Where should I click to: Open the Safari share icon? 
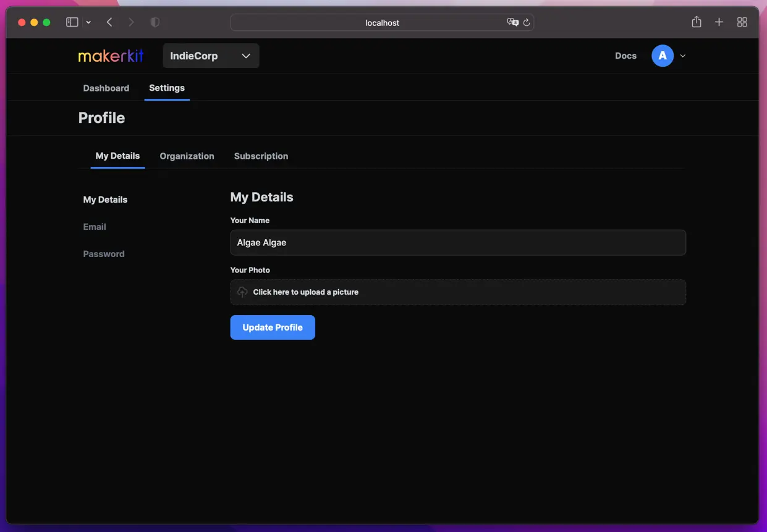(697, 22)
